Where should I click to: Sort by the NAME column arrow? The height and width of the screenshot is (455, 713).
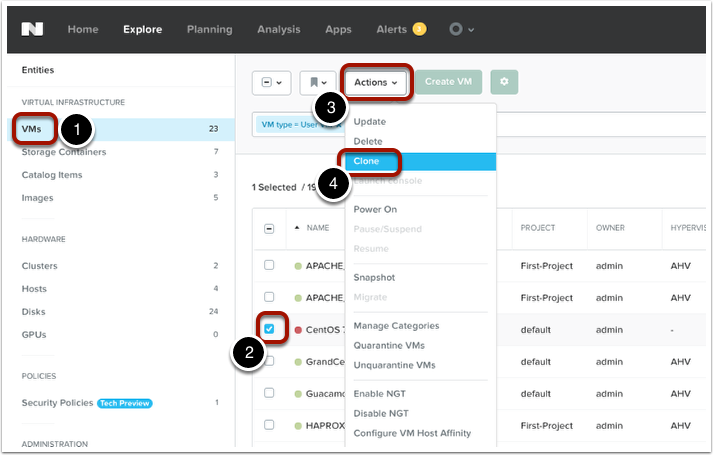tap(297, 228)
